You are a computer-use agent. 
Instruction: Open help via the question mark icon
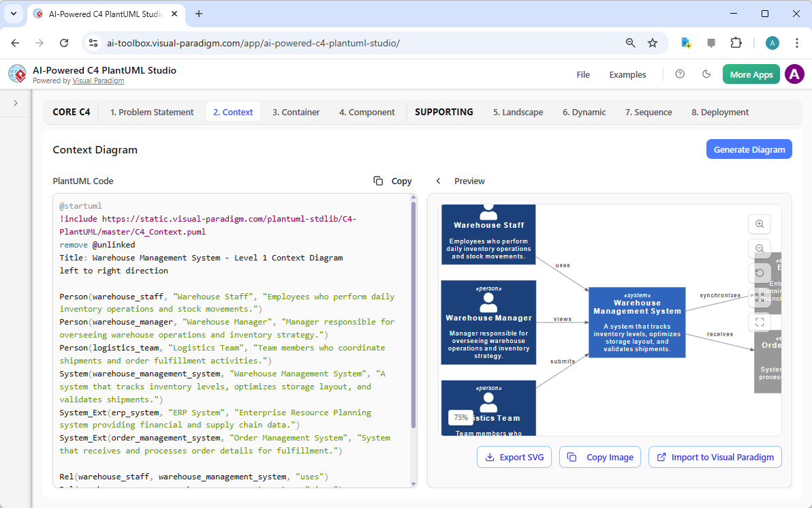click(x=679, y=74)
